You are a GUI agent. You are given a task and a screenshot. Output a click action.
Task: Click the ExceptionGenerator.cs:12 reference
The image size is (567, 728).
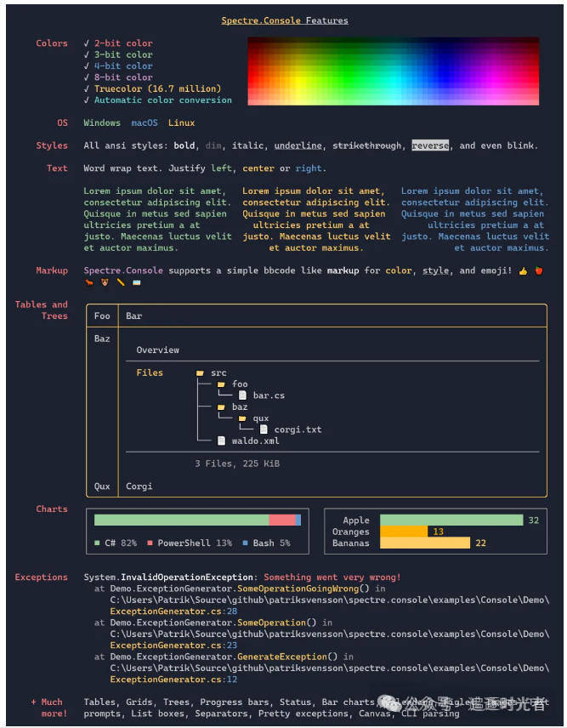pyautogui.click(x=173, y=680)
